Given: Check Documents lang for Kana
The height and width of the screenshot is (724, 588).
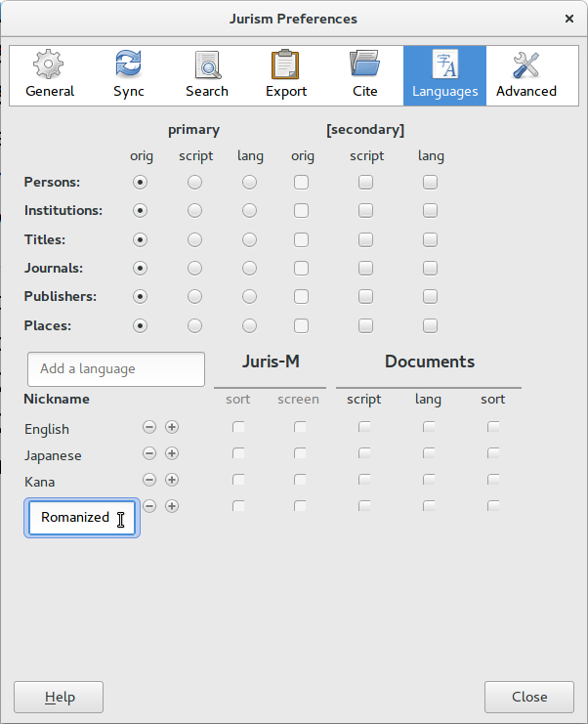Looking at the screenshot, I should click(429, 480).
